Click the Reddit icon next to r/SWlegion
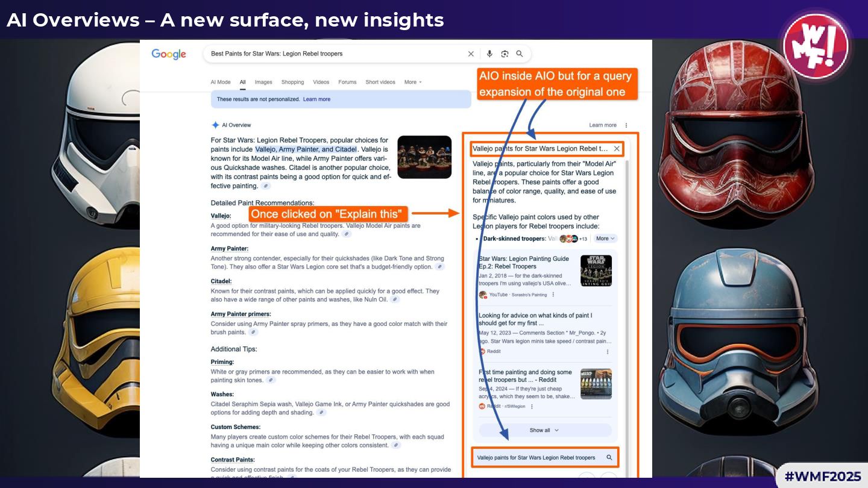Image resolution: width=868 pixels, height=488 pixels. (x=482, y=407)
